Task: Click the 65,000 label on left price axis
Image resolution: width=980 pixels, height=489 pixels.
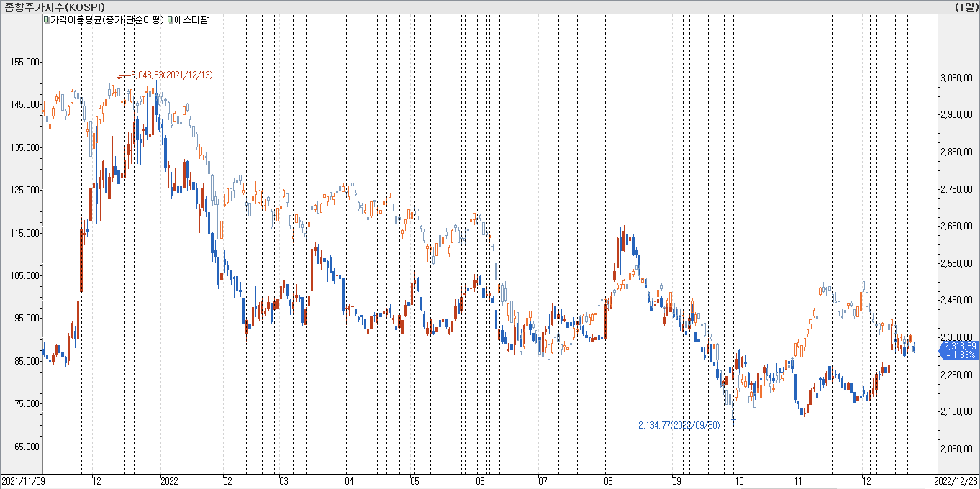Action: tap(27, 447)
